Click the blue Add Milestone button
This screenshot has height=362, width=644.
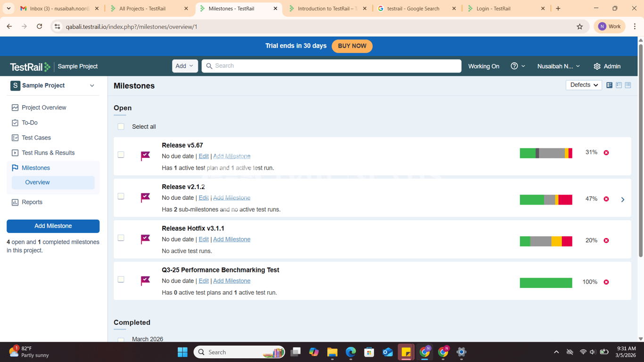tap(53, 226)
